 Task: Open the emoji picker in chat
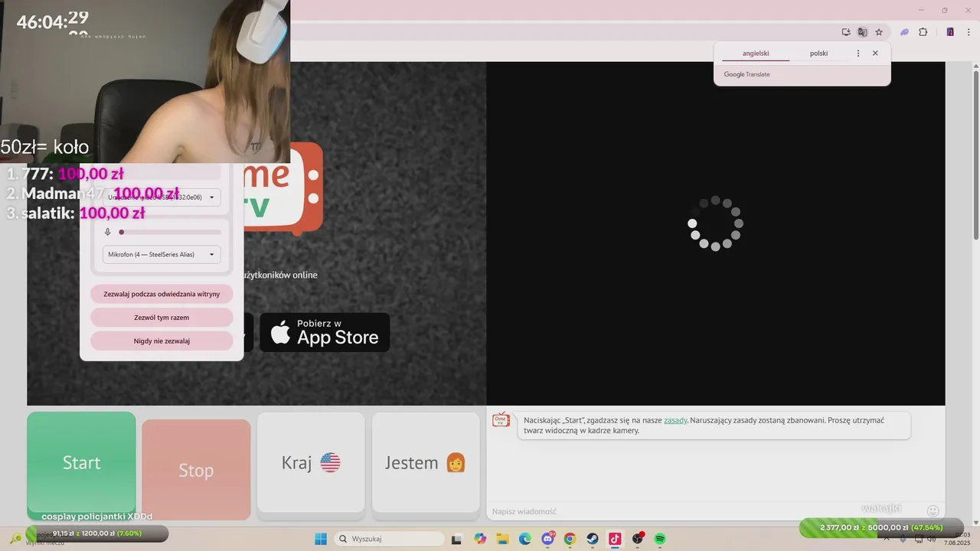(933, 510)
